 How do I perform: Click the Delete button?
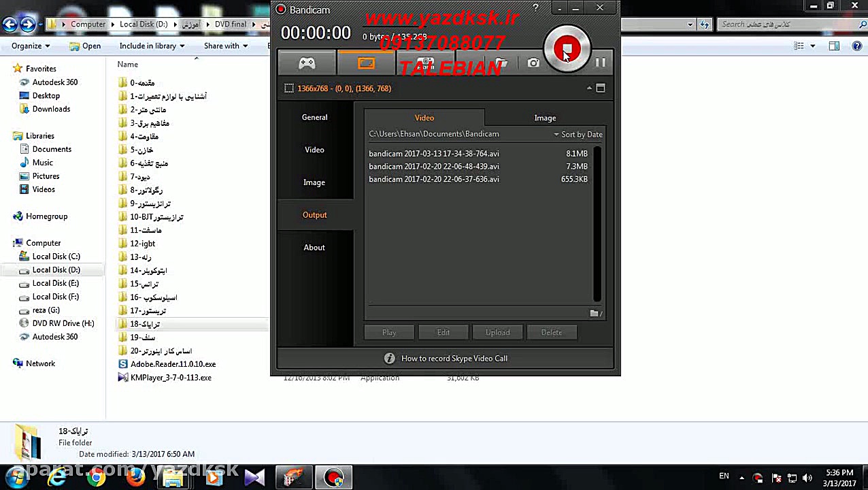[552, 333]
